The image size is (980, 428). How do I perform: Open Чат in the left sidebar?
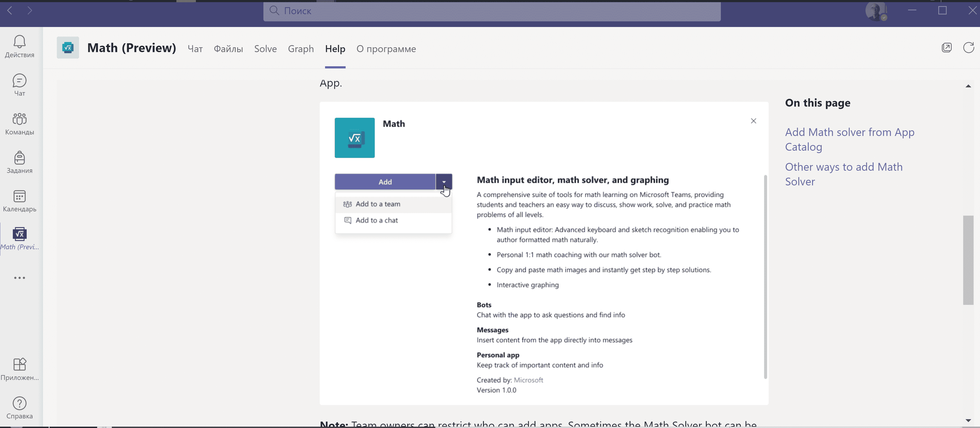(19, 85)
